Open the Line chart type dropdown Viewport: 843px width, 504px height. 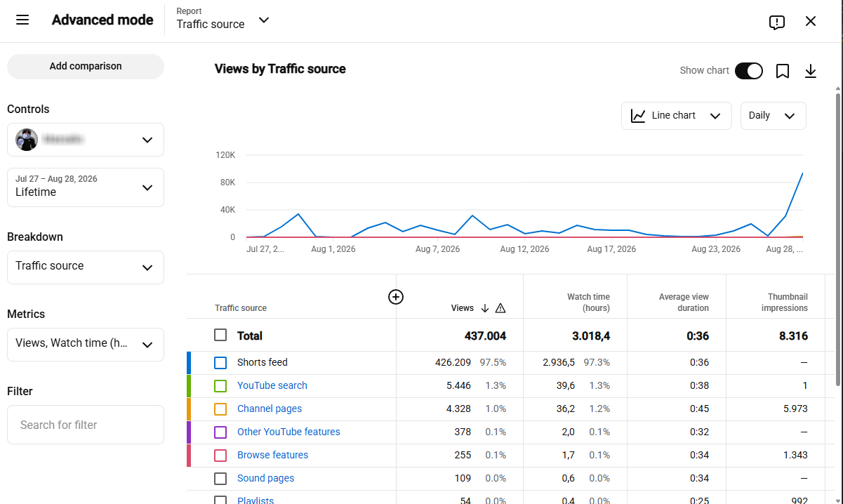coord(677,116)
